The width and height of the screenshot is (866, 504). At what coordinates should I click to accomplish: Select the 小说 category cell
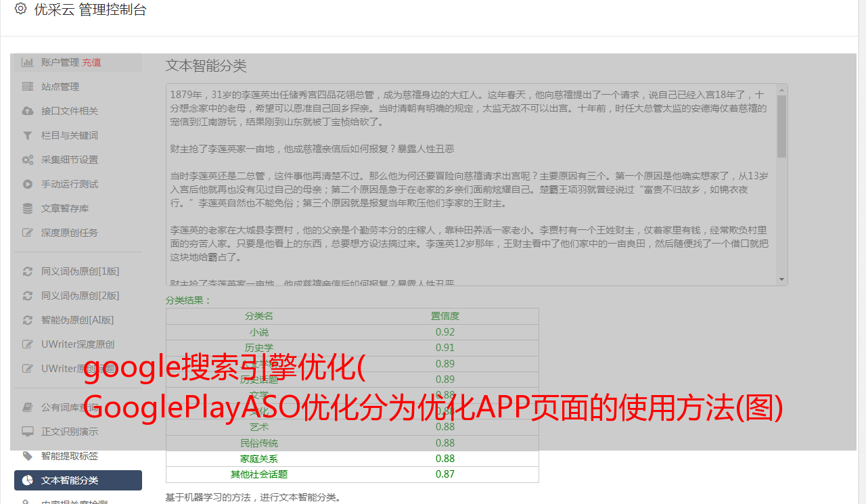[259, 332]
